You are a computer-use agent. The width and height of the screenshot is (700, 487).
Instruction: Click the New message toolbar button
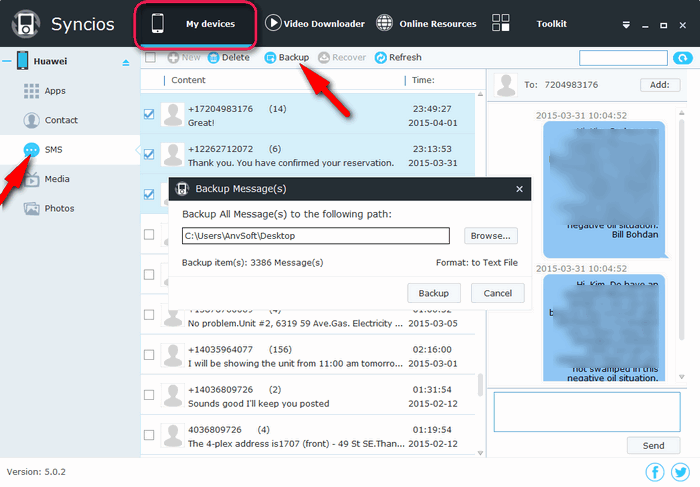[184, 58]
